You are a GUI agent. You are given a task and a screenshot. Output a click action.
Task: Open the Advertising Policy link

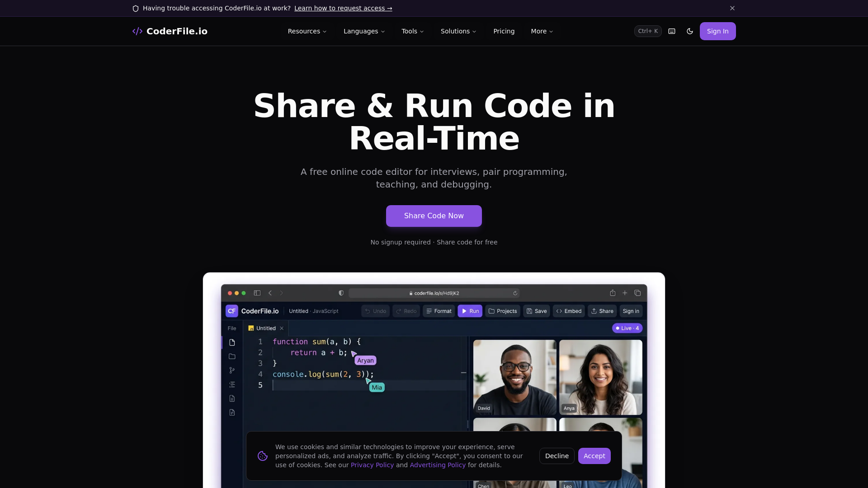pos(438,465)
